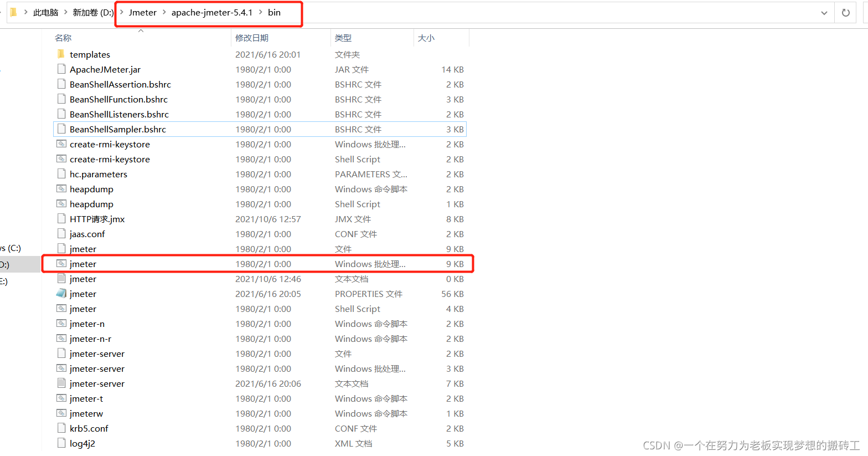This screenshot has height=456, width=868.
Task: Click the HTTP请求.jmx file icon
Action: point(61,219)
